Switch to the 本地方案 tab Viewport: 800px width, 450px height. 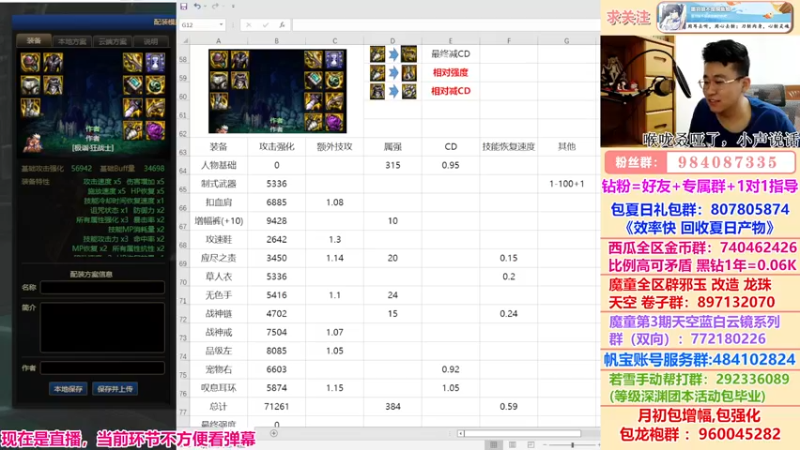click(72, 41)
